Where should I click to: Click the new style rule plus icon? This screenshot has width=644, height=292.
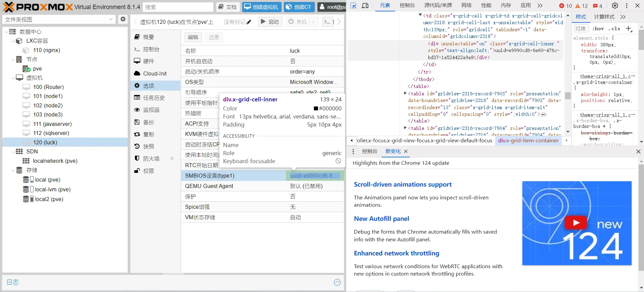click(629, 29)
